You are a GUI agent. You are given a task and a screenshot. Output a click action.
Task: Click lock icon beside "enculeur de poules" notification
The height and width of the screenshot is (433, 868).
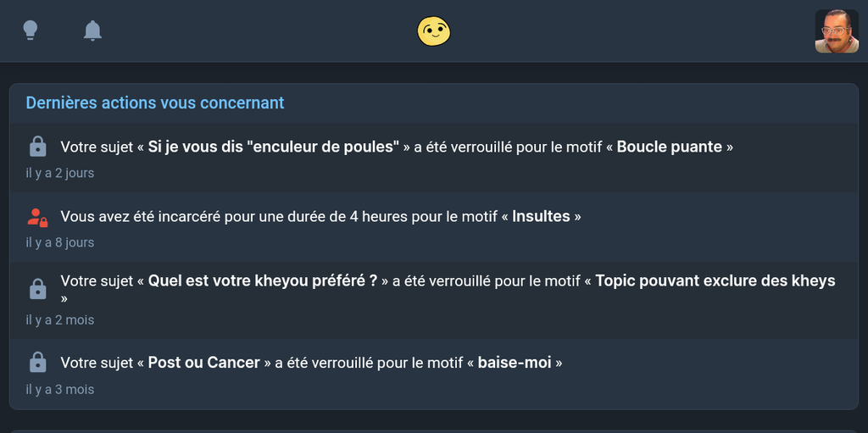tap(37, 147)
